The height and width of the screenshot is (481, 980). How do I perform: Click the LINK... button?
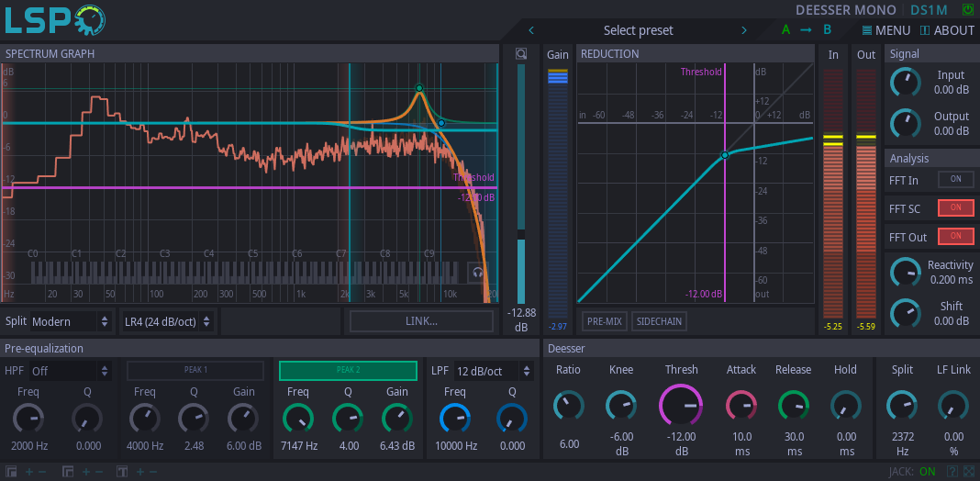tap(421, 321)
